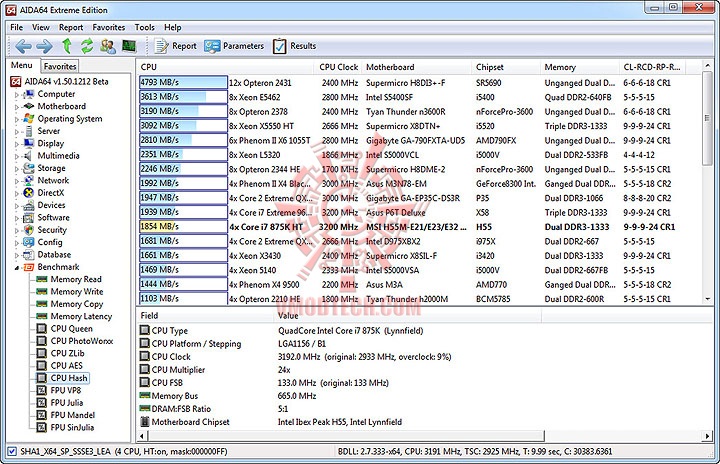The image size is (720, 464).
Task: Collapse the Benchmark tree node
Action: coord(17,268)
